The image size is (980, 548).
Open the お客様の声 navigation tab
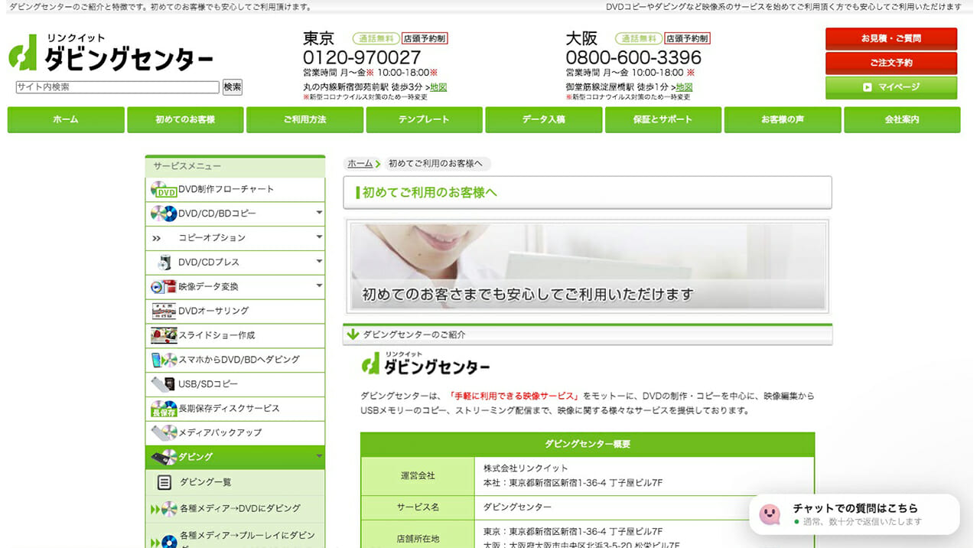pyautogui.click(x=783, y=120)
